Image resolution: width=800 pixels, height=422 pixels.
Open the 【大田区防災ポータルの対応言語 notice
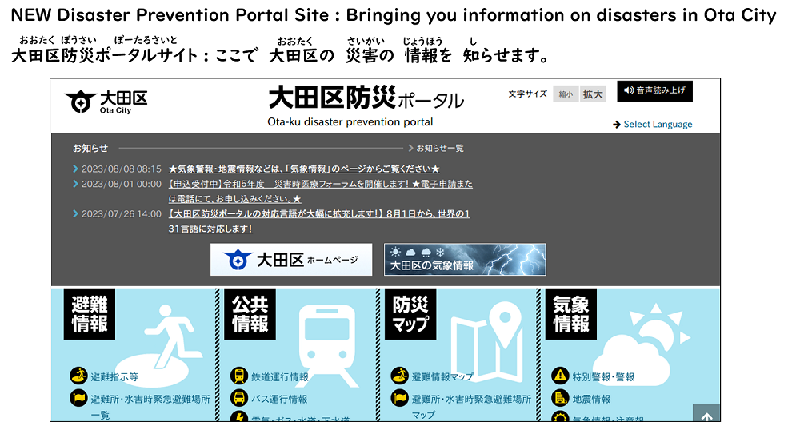click(319, 221)
